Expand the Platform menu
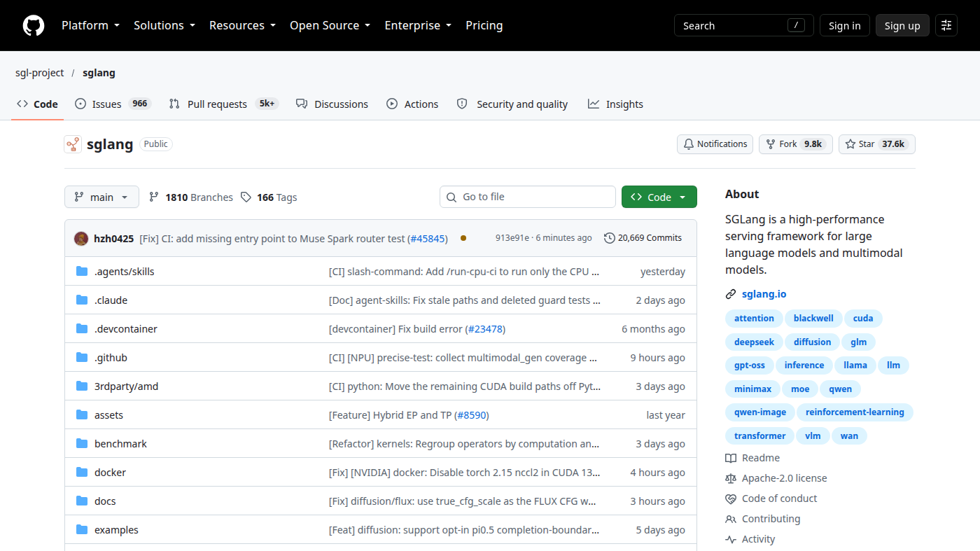 (91, 25)
